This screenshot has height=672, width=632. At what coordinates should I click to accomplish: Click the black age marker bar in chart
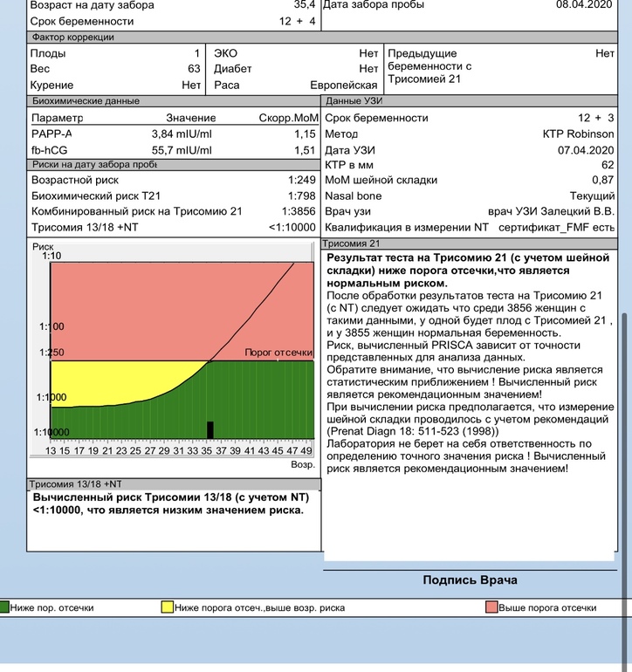click(210, 429)
